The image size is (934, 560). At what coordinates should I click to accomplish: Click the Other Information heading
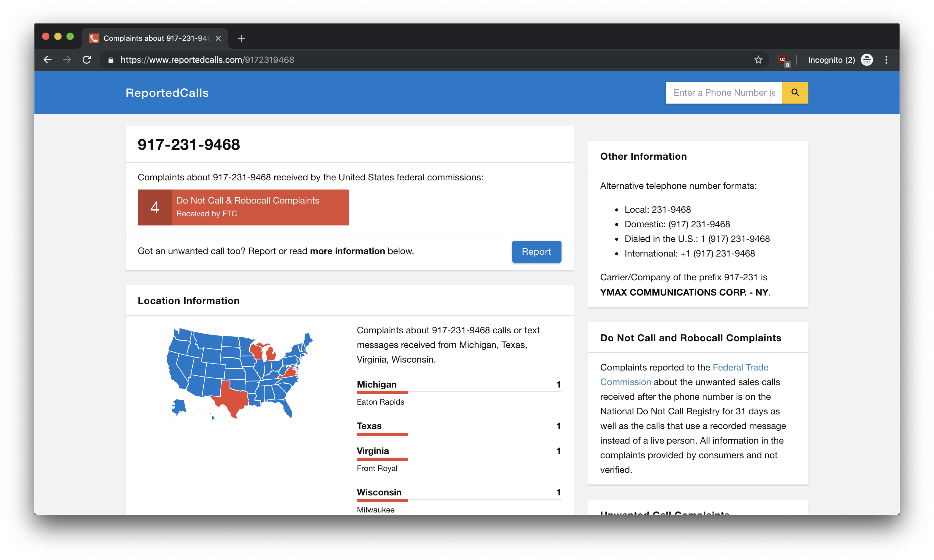[x=643, y=156]
